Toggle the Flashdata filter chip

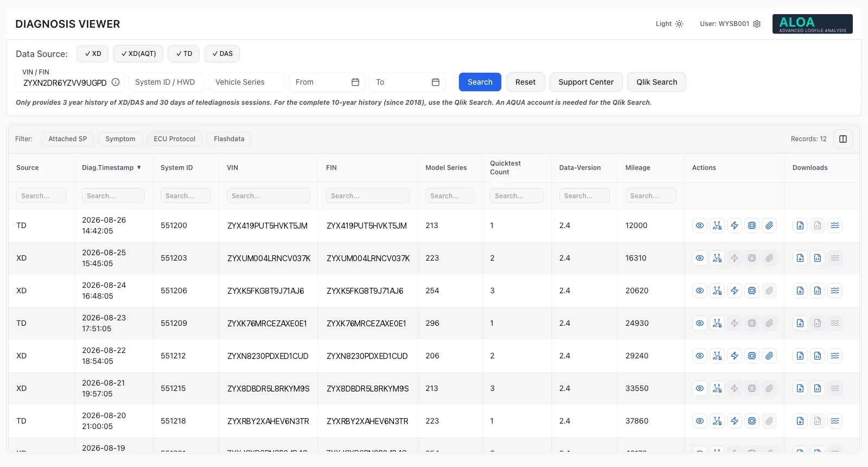[x=229, y=139]
